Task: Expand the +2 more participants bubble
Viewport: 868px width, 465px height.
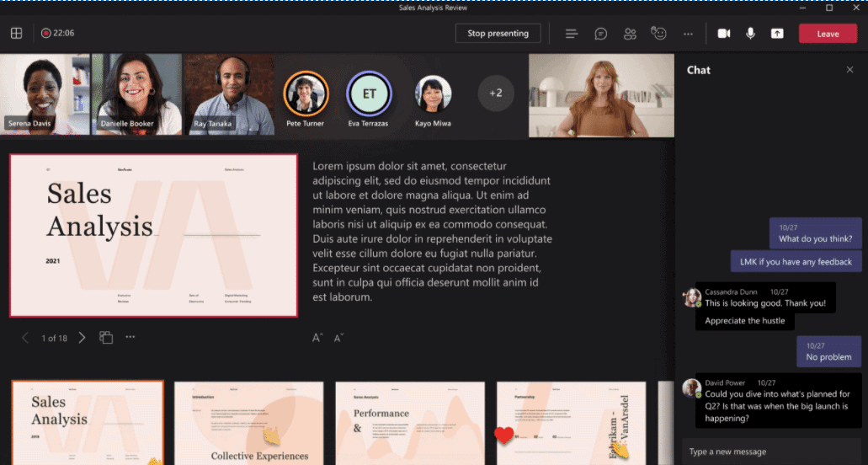Action: (x=496, y=93)
